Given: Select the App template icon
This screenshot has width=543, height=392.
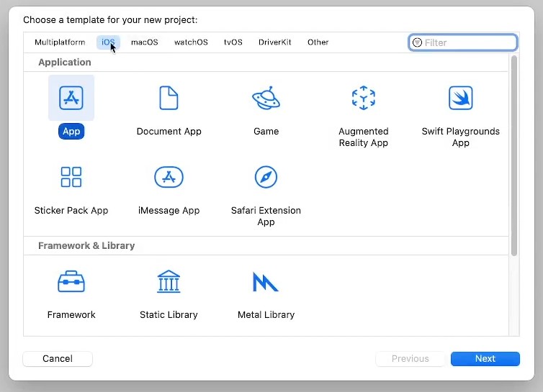Looking at the screenshot, I should click(71, 98).
